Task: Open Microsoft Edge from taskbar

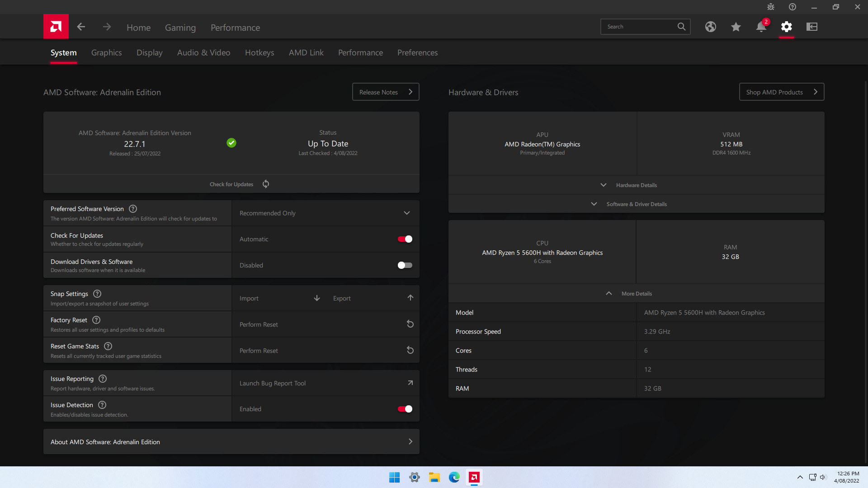Action: [454, 477]
